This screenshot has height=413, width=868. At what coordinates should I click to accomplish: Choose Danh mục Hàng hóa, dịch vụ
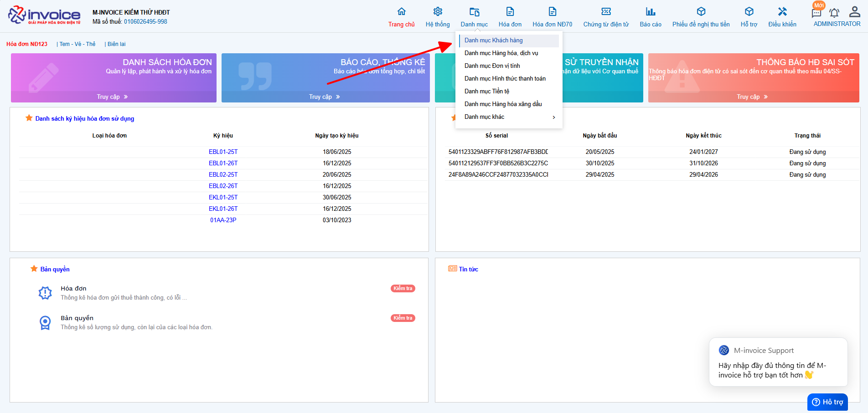tap(501, 53)
